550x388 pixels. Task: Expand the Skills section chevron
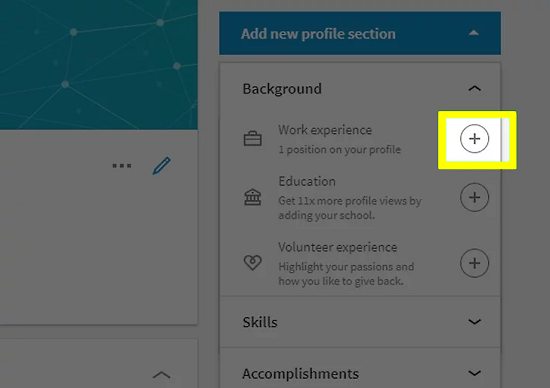pyautogui.click(x=474, y=322)
